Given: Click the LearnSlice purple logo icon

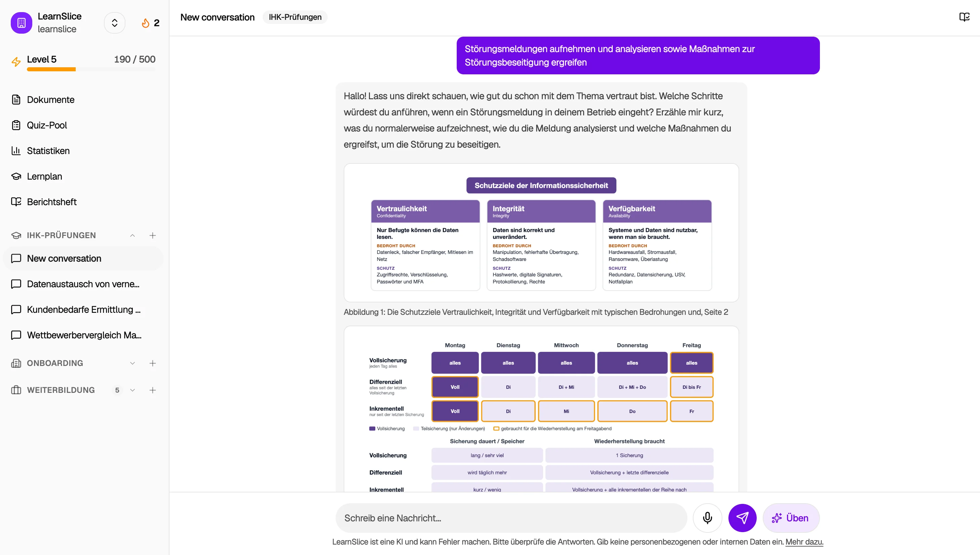Looking at the screenshot, I should click(x=21, y=23).
